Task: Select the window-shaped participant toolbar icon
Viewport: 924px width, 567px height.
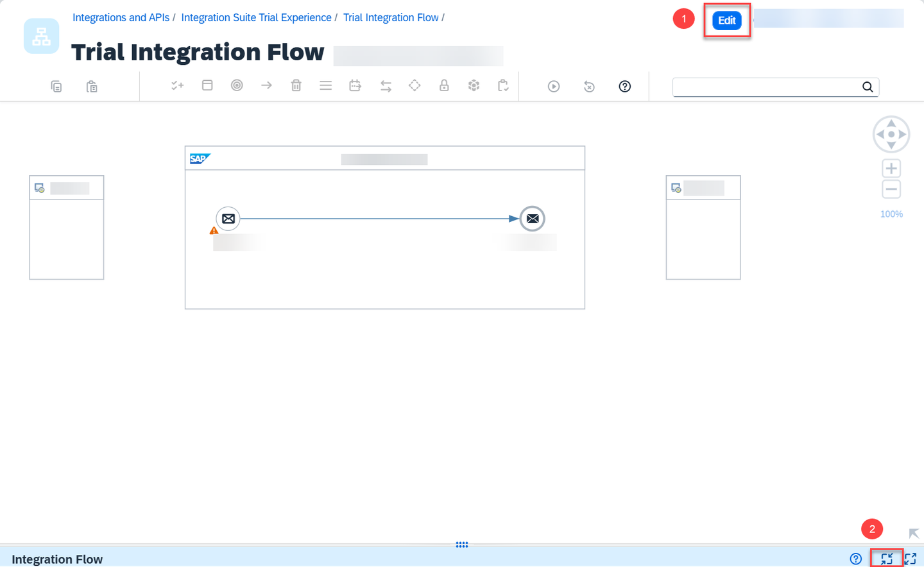Action: click(207, 85)
